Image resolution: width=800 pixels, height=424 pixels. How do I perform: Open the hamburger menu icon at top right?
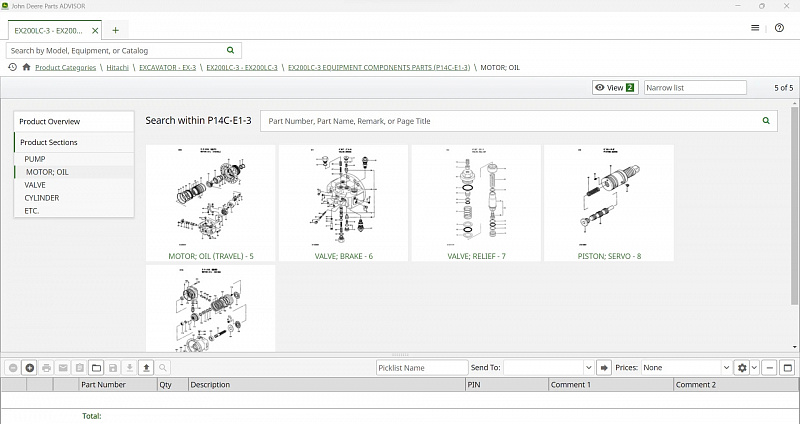pyautogui.click(x=755, y=28)
